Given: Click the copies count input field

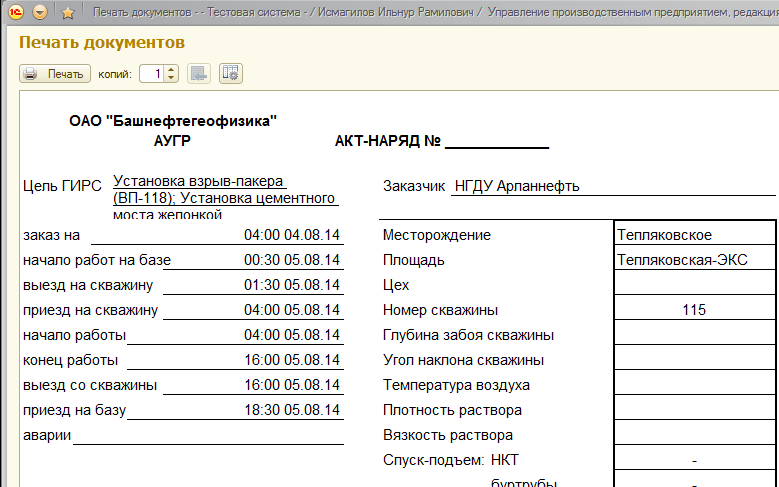Looking at the screenshot, I should tap(153, 74).
